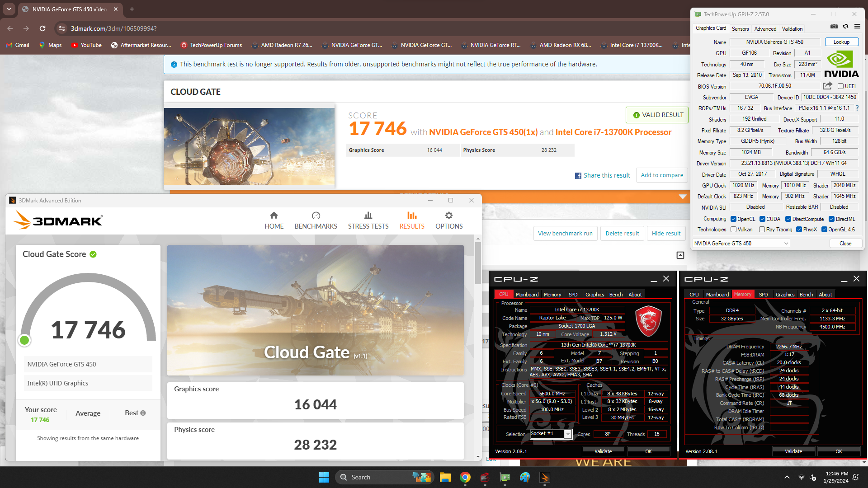Click View benchmark run
The width and height of the screenshot is (868, 488).
[565, 233]
